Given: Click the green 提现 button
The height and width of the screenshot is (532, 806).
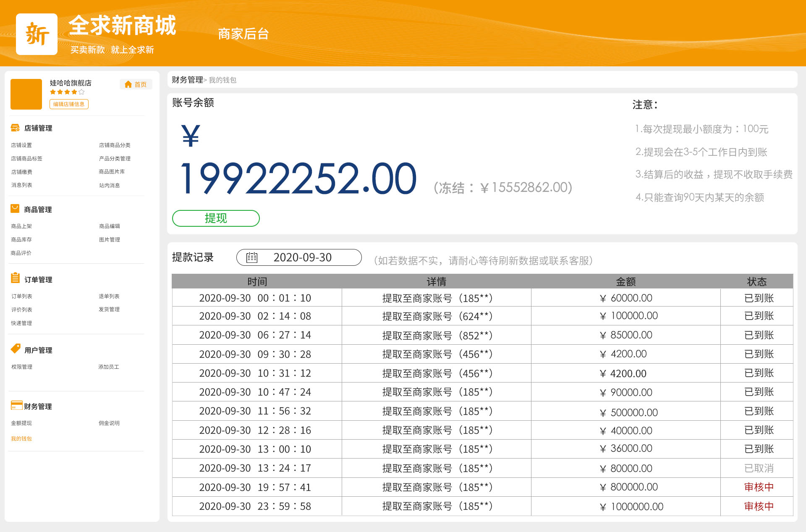Looking at the screenshot, I should point(216,218).
